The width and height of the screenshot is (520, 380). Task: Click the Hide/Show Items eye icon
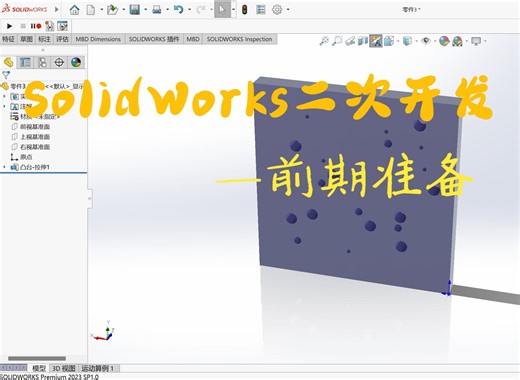(426, 41)
